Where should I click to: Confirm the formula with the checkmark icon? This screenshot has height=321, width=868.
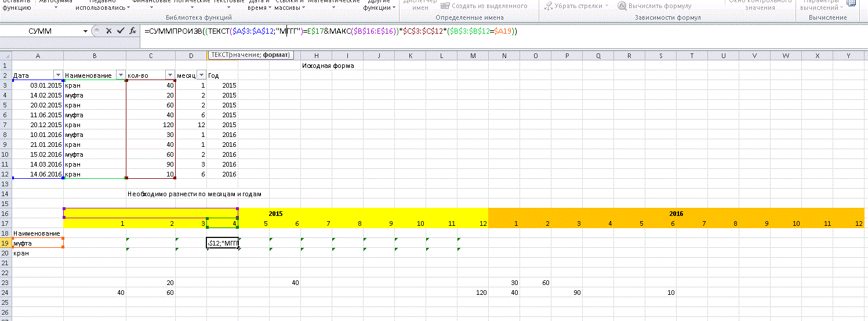tap(121, 31)
